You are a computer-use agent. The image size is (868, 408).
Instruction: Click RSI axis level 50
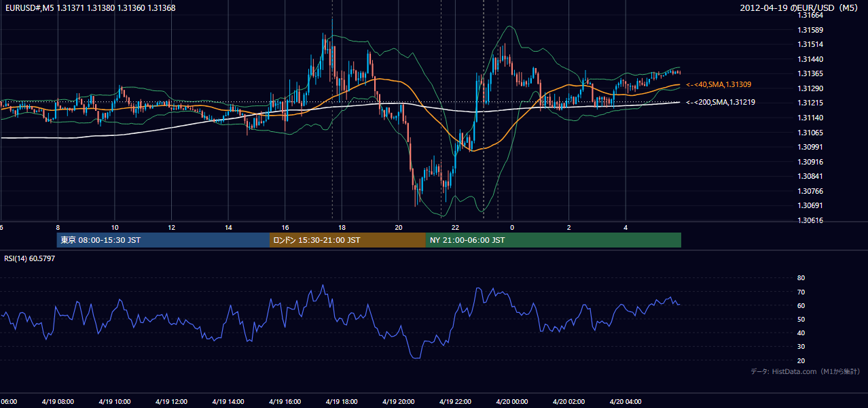coord(801,319)
